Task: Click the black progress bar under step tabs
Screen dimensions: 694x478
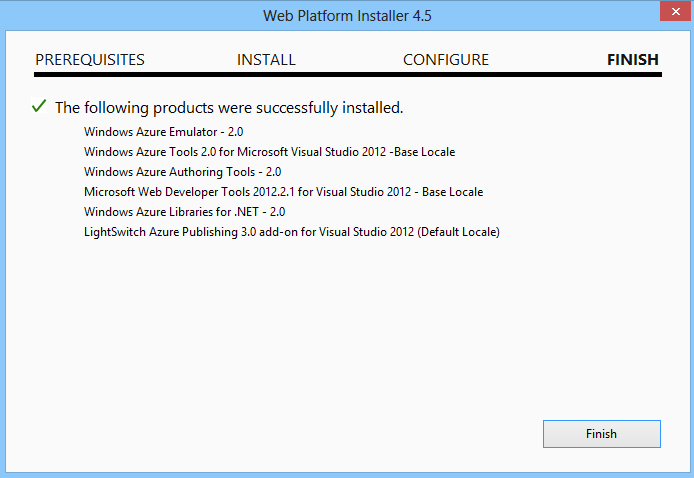Action: (x=348, y=74)
